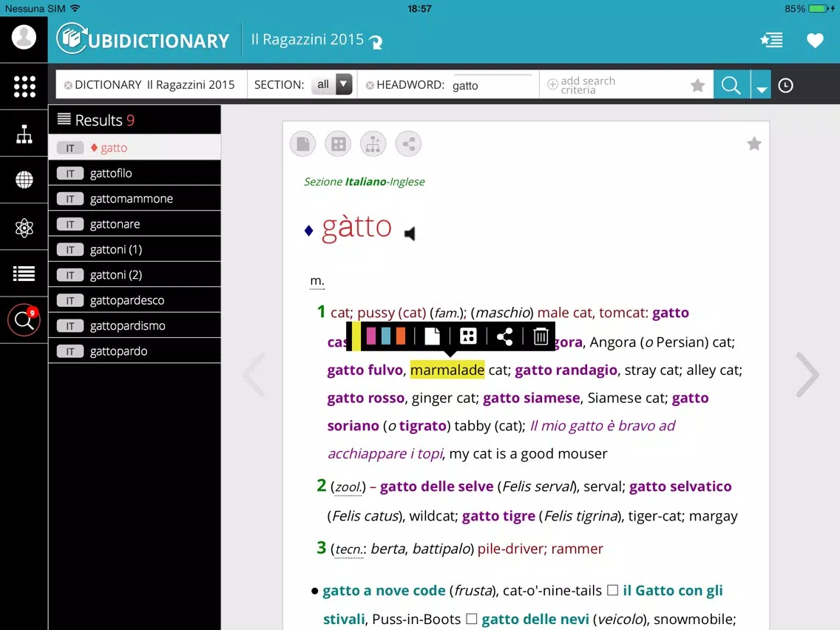840x630 pixels.
Task: Select result gattomammone
Action: pos(135,199)
